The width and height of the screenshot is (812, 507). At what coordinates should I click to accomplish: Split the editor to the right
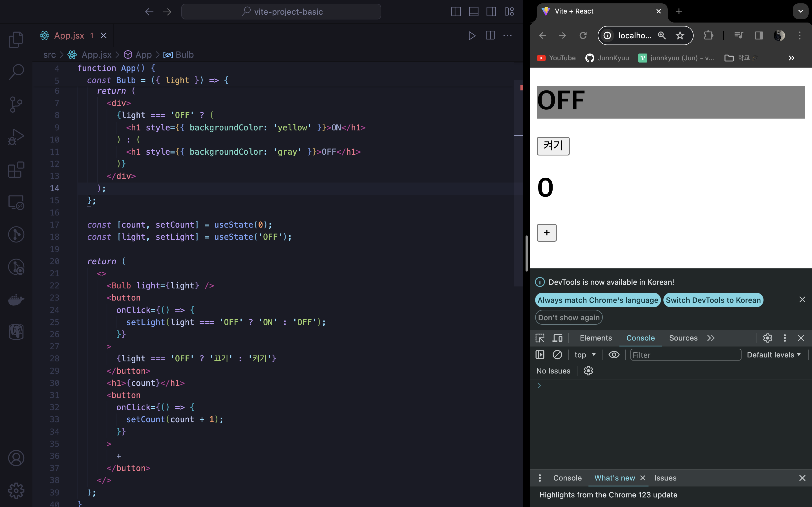490,35
